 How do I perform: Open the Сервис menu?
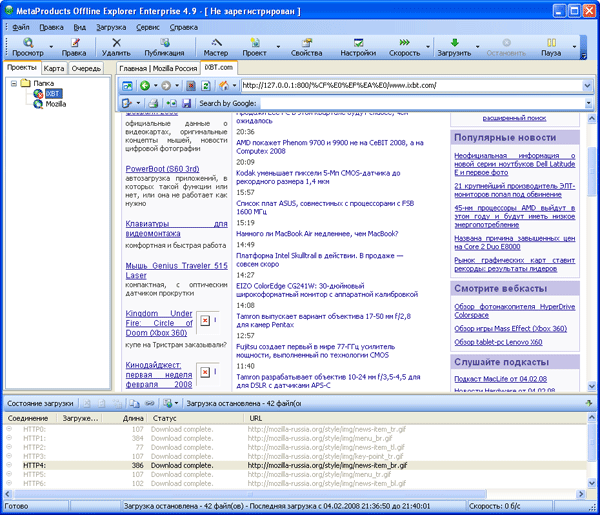coord(147,27)
